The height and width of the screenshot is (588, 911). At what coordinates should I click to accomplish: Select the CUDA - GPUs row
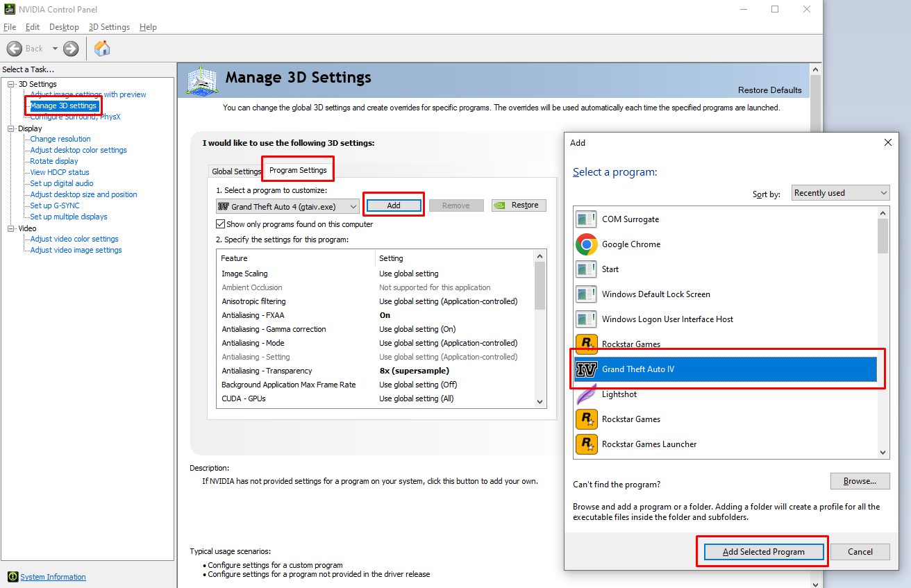pyautogui.click(x=376, y=398)
